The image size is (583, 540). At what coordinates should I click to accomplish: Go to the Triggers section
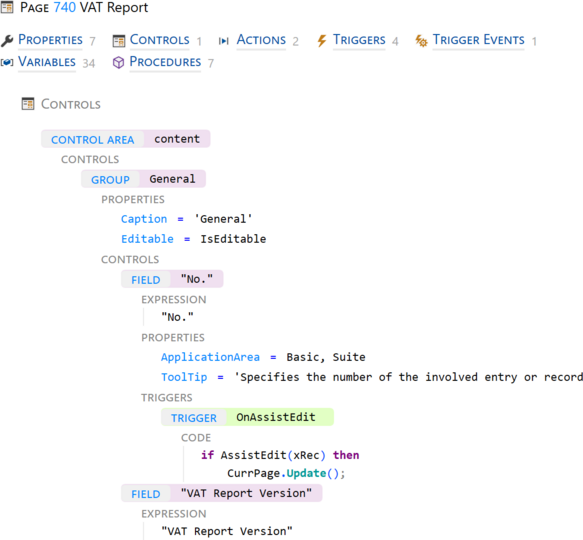tap(359, 40)
